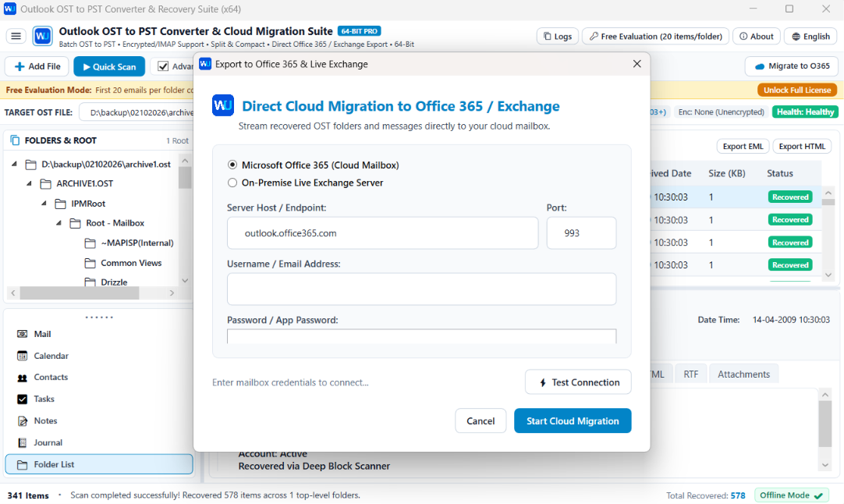Image resolution: width=844 pixels, height=504 pixels.
Task: Open the Calendar view
Action: pos(51,356)
